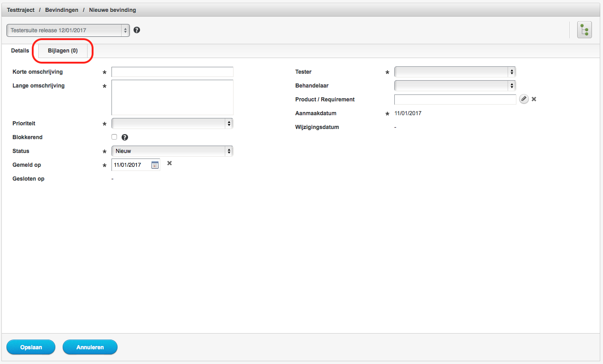Enable the Blokkerend checkbox

pyautogui.click(x=114, y=137)
